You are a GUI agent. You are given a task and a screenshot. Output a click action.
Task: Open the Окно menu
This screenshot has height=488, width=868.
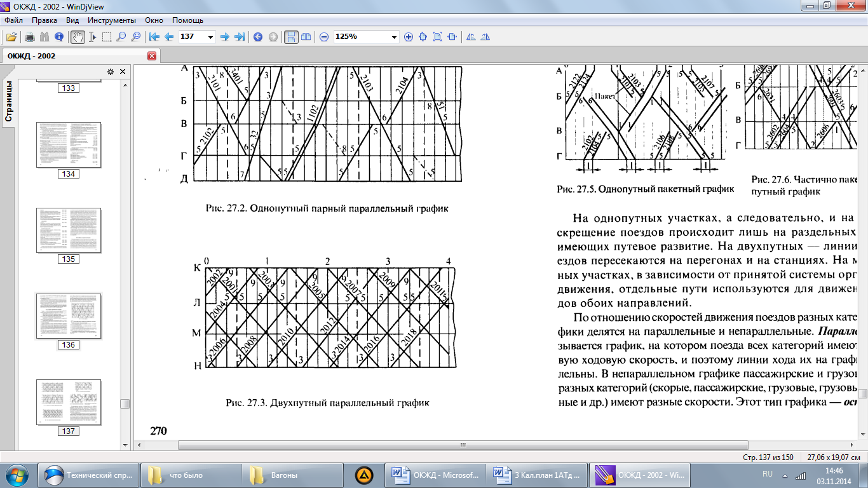pyautogui.click(x=154, y=20)
